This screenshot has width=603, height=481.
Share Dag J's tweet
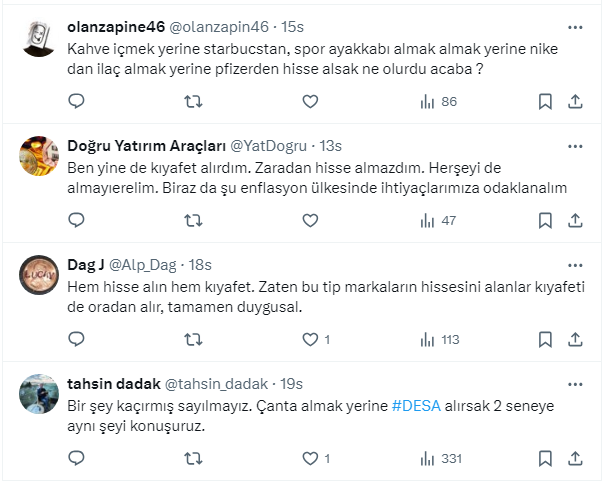[575, 339]
